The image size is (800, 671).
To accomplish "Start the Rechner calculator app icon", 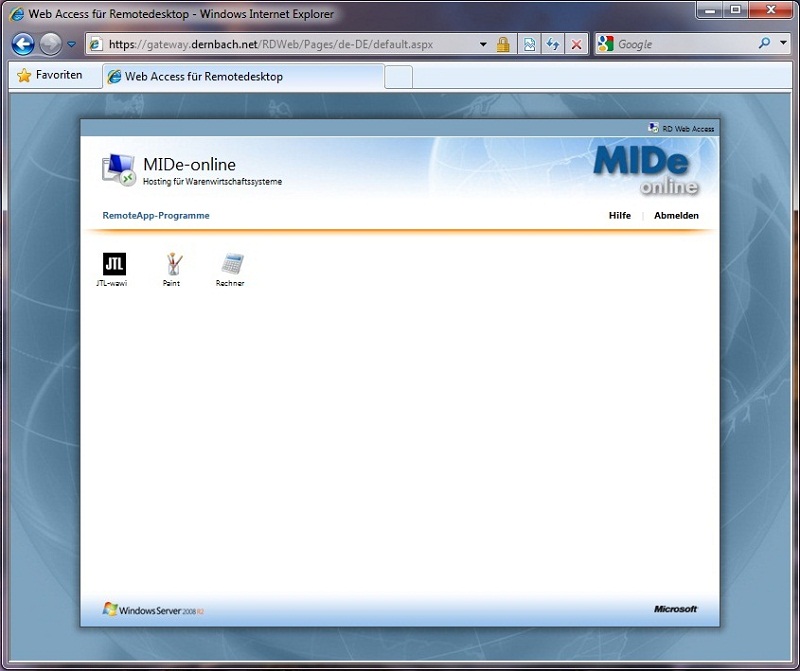I will pos(232,264).
